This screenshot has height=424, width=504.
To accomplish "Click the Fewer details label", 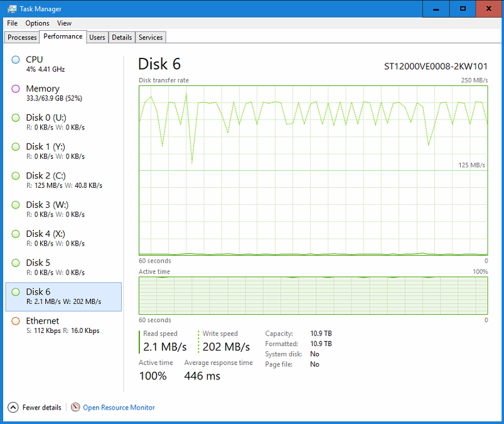I will pos(42,407).
